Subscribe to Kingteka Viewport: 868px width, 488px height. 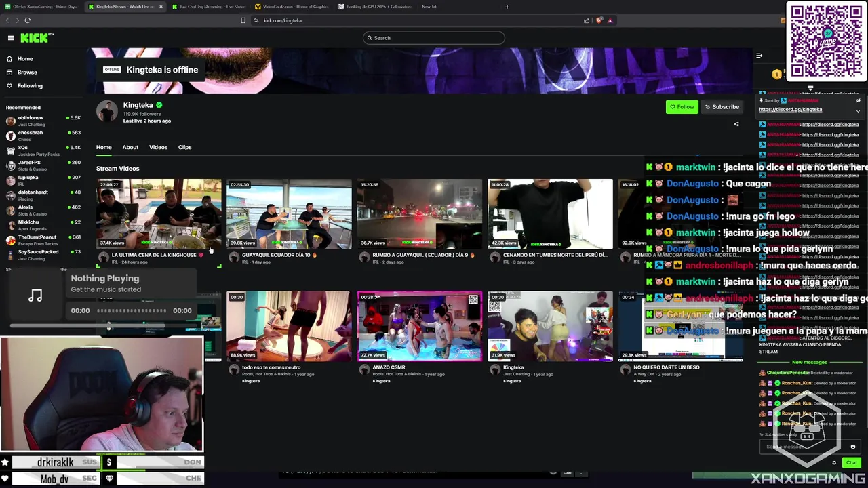722,107
